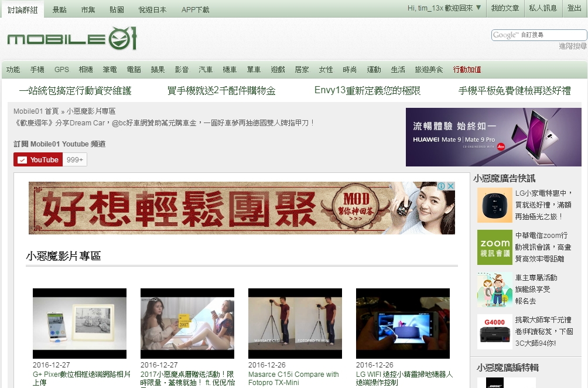Open the LG robot vacuum ad image

point(495,205)
